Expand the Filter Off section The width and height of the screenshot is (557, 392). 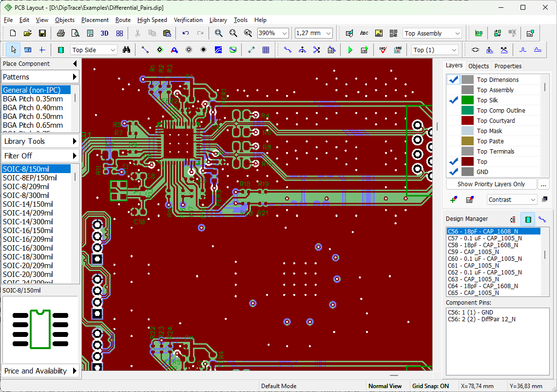(x=40, y=156)
